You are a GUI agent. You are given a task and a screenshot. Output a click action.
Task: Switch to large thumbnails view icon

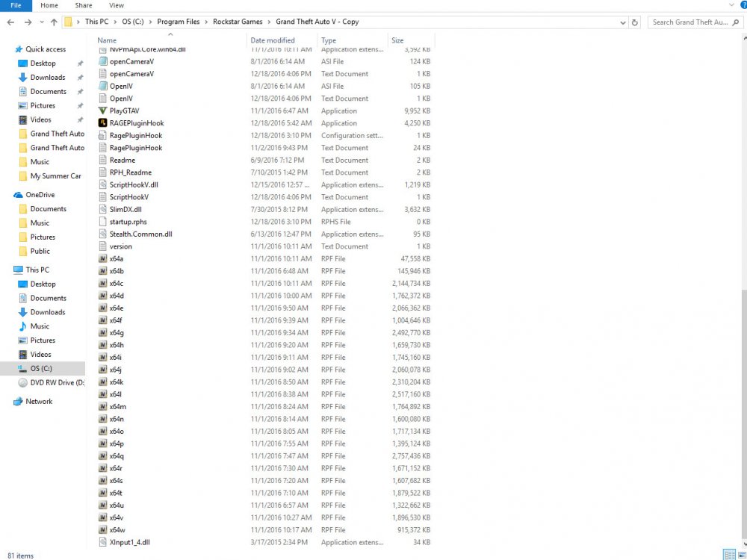tap(741, 555)
